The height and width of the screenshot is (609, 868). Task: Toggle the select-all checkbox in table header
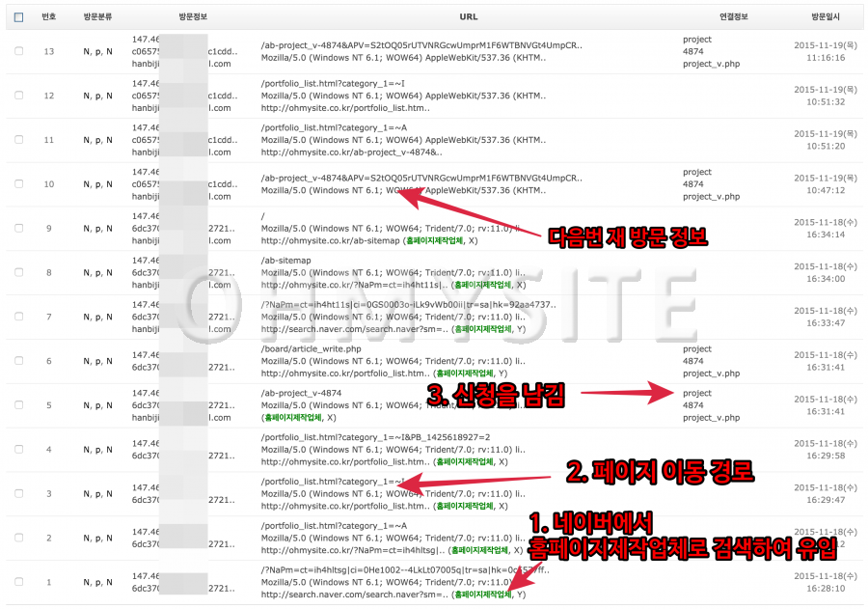(19, 17)
